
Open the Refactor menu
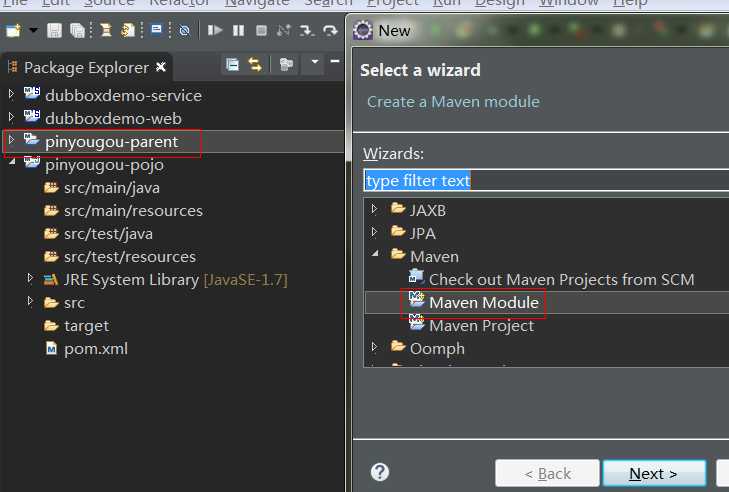click(x=179, y=3)
